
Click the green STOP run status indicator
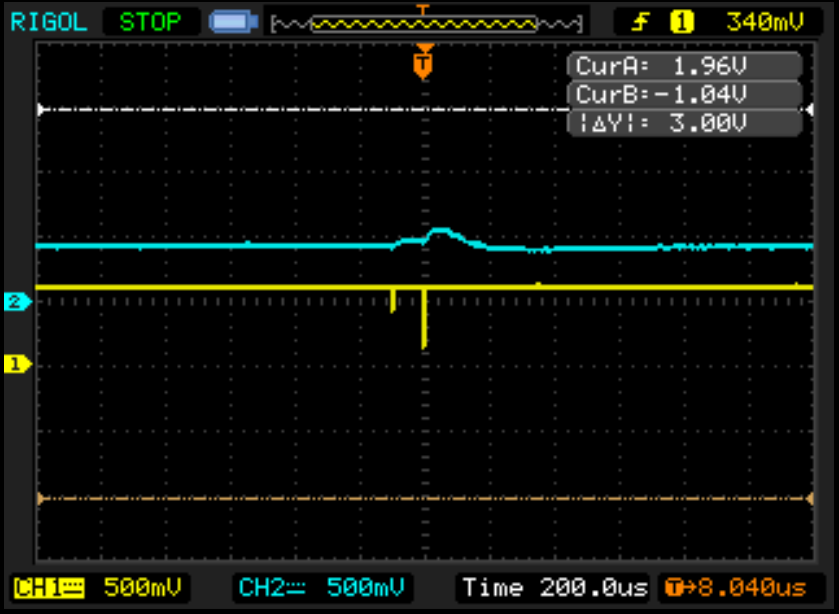(150, 22)
